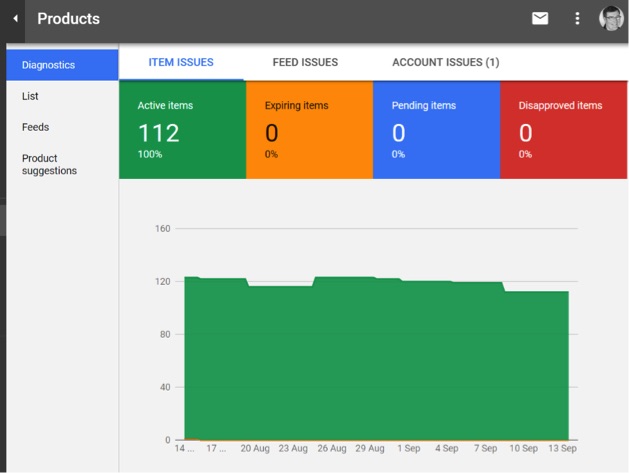The image size is (629, 473).
Task: Click the orange Expiring items card
Action: pyautogui.click(x=309, y=130)
